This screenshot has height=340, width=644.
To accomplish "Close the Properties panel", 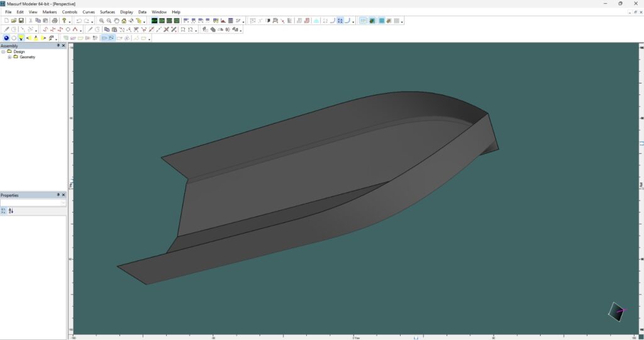I will [x=64, y=195].
